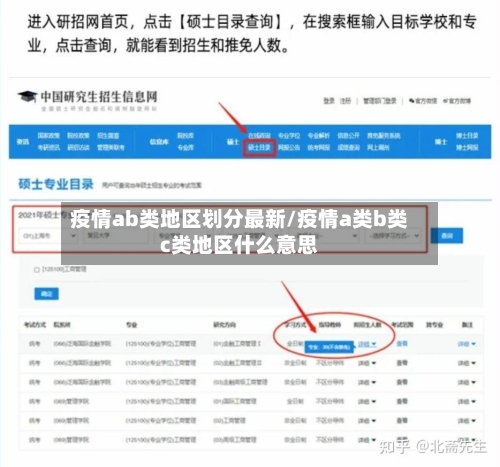Click the 拟招生人数 column header

367,325
